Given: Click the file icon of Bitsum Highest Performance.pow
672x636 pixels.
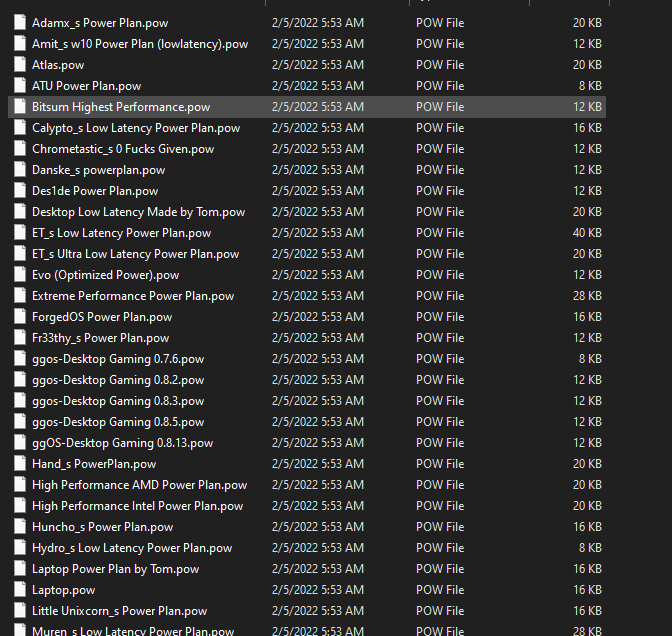Looking at the screenshot, I should coord(20,106).
